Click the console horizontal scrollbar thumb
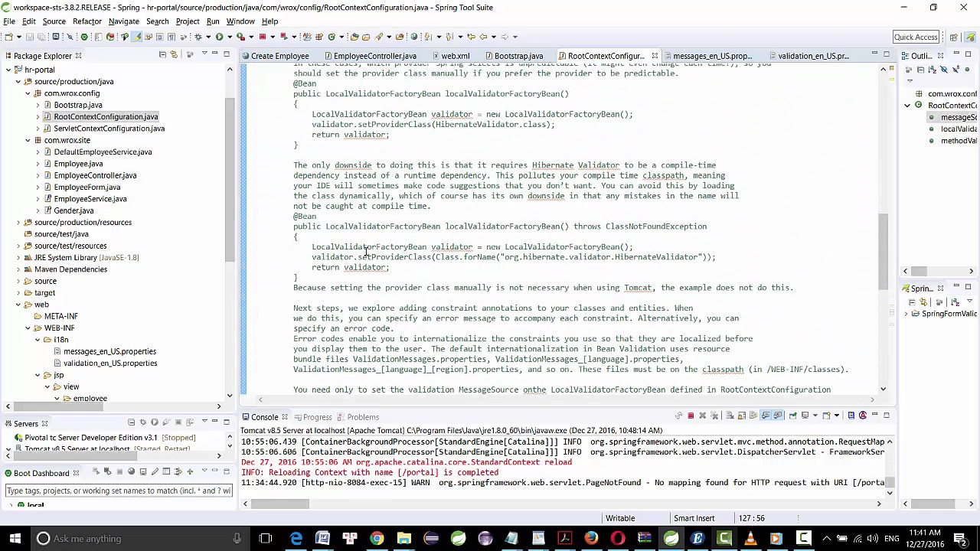Viewport: 980px width, 551px height. pos(282,504)
